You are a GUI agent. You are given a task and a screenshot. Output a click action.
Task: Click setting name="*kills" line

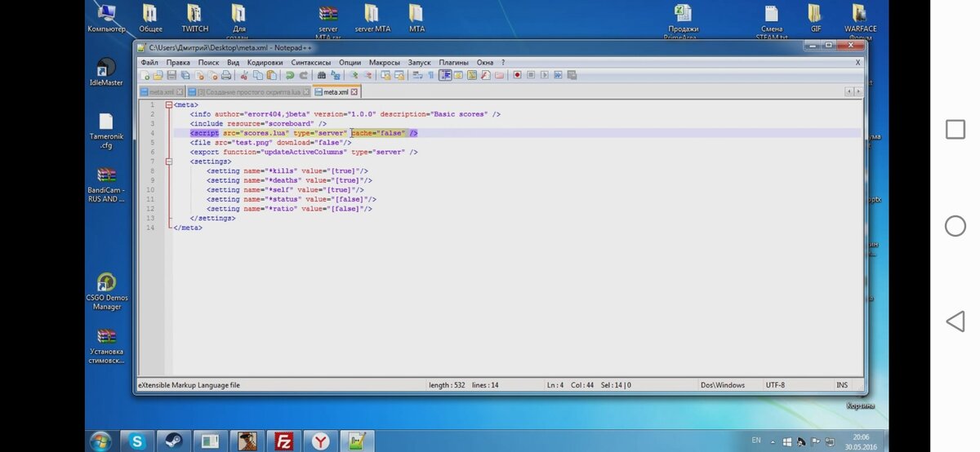tap(287, 171)
